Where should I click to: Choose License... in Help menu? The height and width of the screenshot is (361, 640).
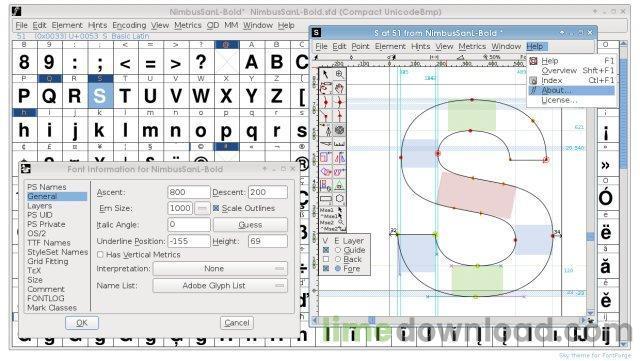(x=571, y=100)
